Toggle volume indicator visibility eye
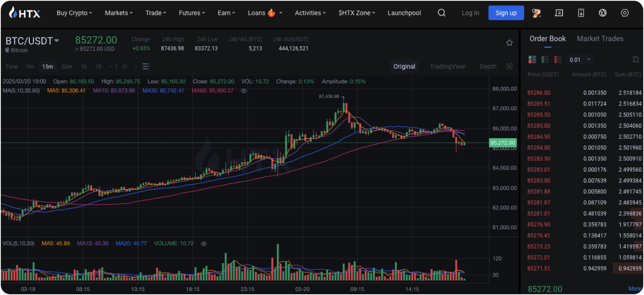 tap(204, 244)
